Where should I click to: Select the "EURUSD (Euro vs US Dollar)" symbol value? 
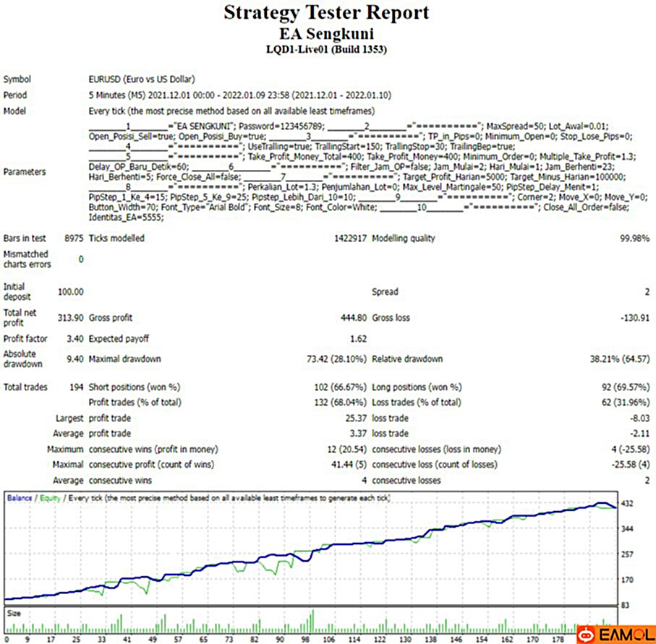142,79
